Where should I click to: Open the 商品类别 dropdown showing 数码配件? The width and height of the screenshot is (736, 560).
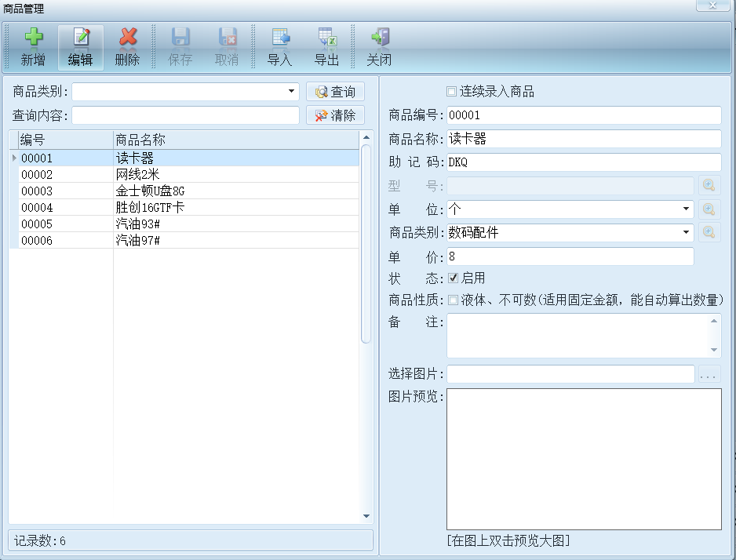(686, 231)
